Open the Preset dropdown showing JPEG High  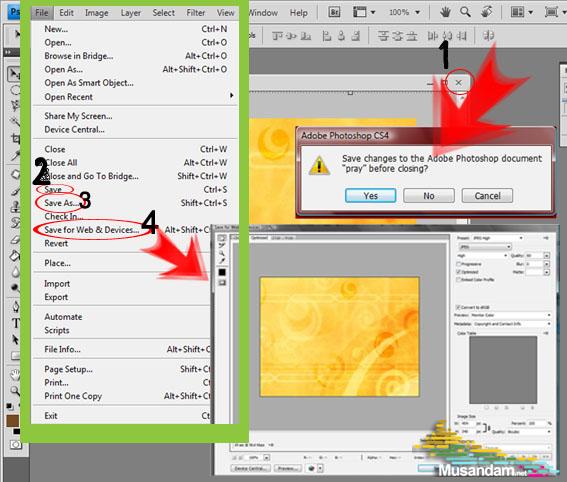(498, 238)
